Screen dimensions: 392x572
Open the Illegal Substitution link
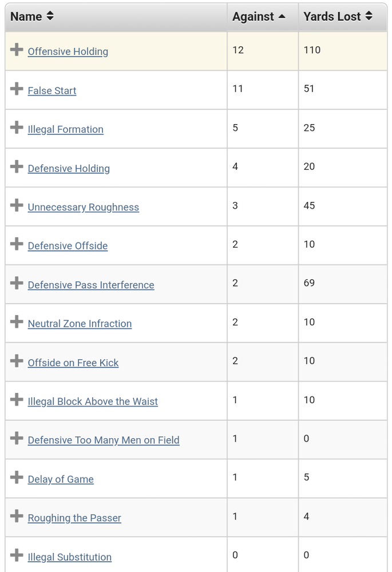point(70,557)
